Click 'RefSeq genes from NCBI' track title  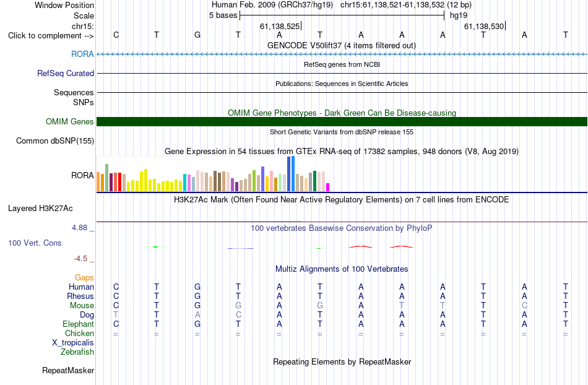[342, 64]
